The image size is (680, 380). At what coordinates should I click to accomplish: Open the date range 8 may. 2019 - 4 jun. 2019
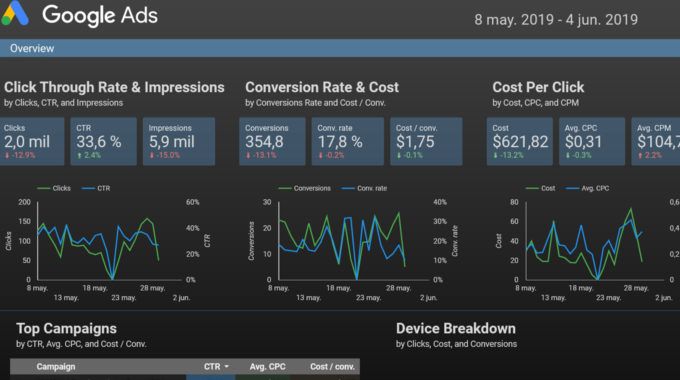coord(556,20)
